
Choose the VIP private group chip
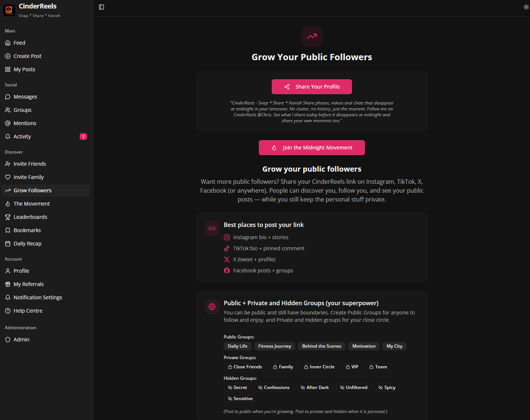352,367
